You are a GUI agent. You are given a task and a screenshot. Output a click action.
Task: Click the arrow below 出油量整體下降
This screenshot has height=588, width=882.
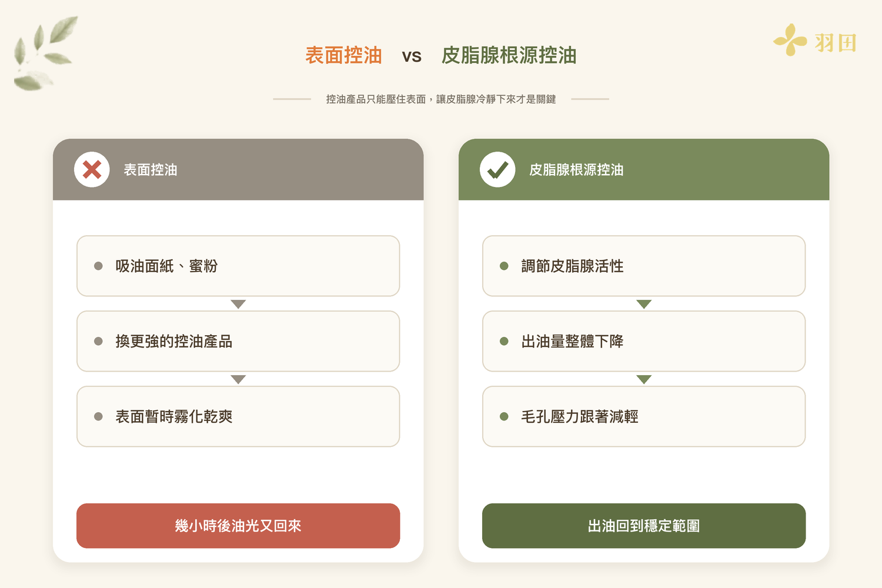point(644,379)
